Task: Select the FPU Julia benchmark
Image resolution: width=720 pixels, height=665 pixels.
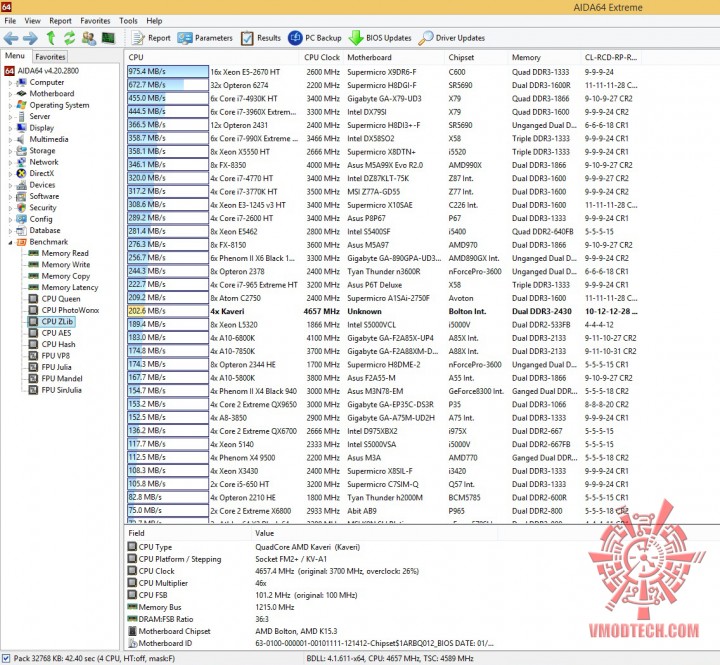Action: coord(50,367)
